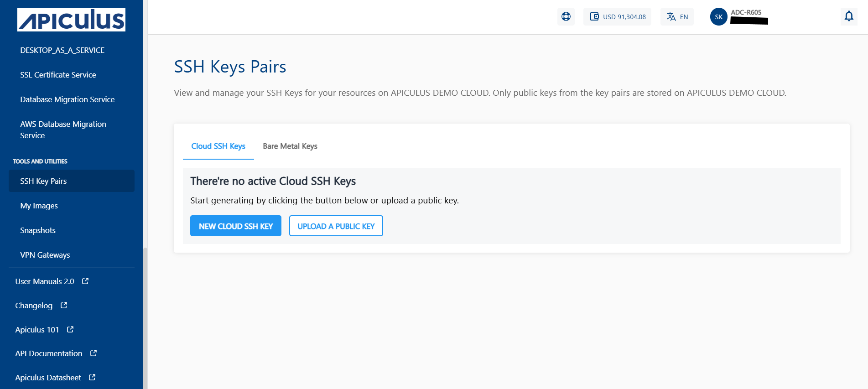Image resolution: width=868 pixels, height=389 pixels.
Task: Click UPLOAD A PUBLIC KEY button
Action: point(336,226)
